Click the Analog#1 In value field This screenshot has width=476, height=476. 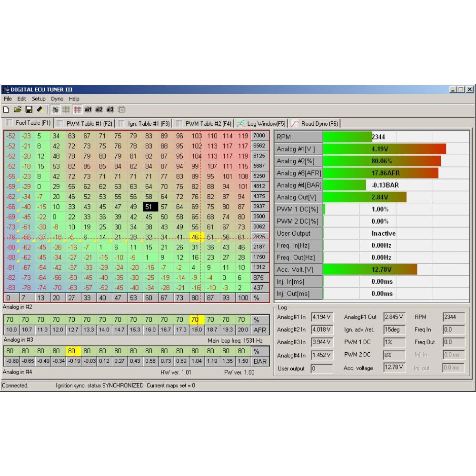click(x=321, y=317)
